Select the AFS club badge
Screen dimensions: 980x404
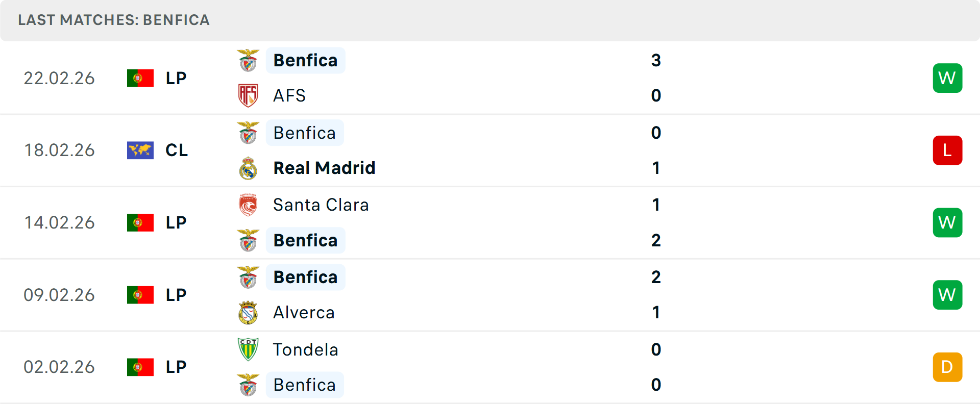(248, 95)
